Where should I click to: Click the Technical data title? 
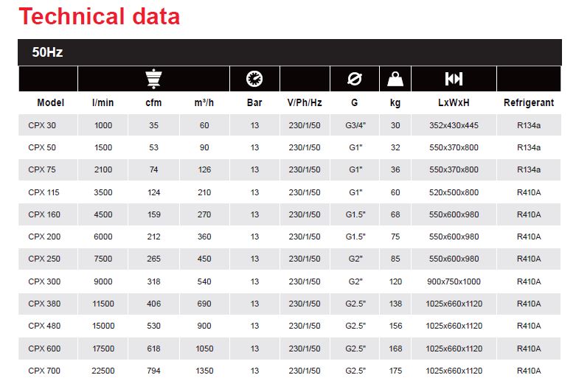[99, 16]
